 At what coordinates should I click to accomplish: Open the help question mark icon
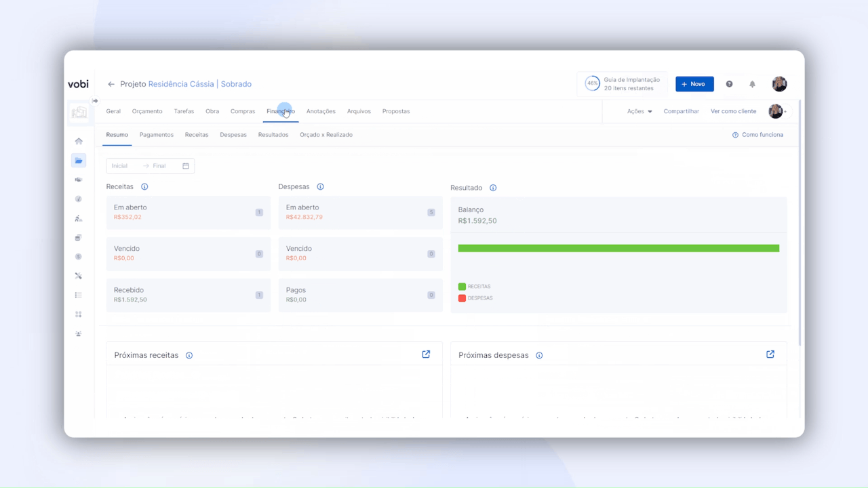(730, 84)
